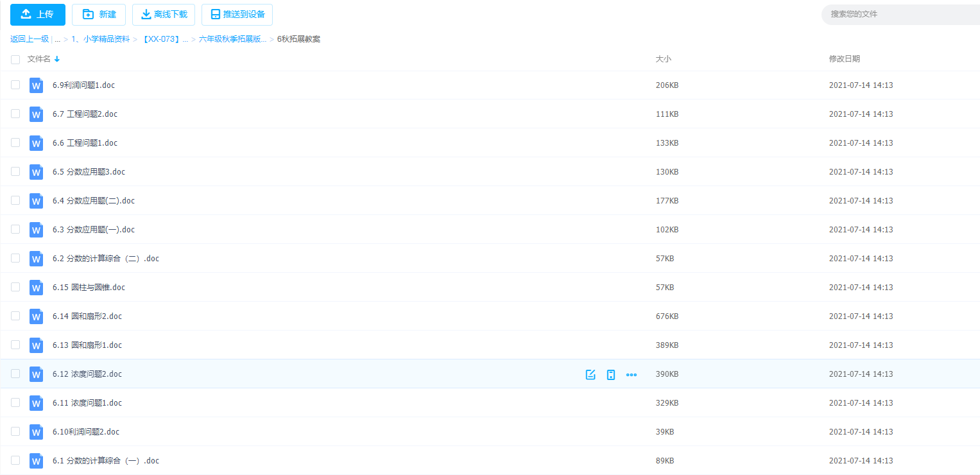Expand the collapsed '...' breadcrumb path
This screenshot has width=980, height=475.
click(57, 39)
